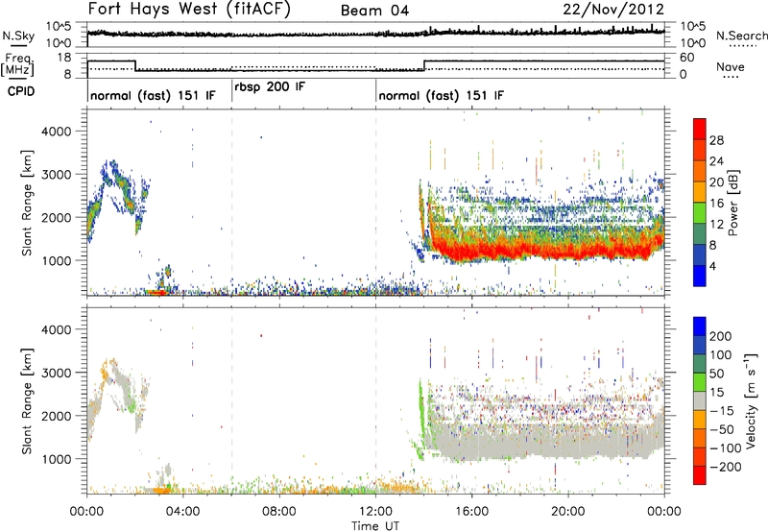
Task: Select the '04:00' time tick label
Action: point(182,512)
